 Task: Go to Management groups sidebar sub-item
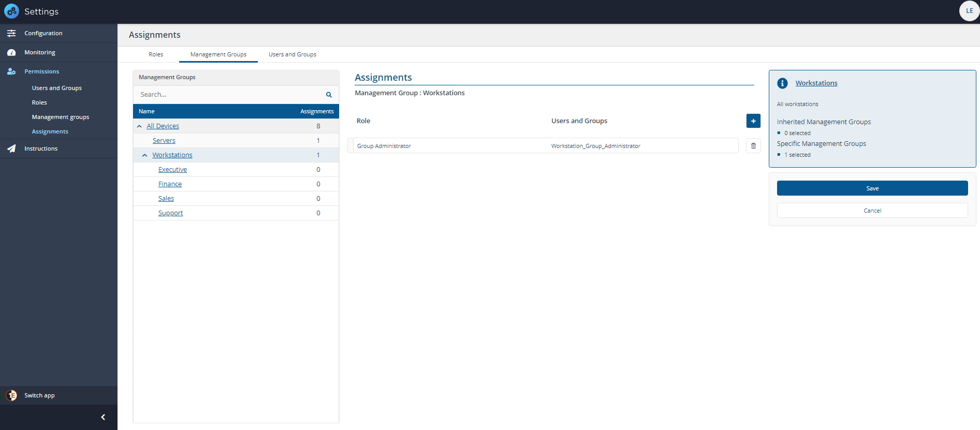(x=61, y=117)
